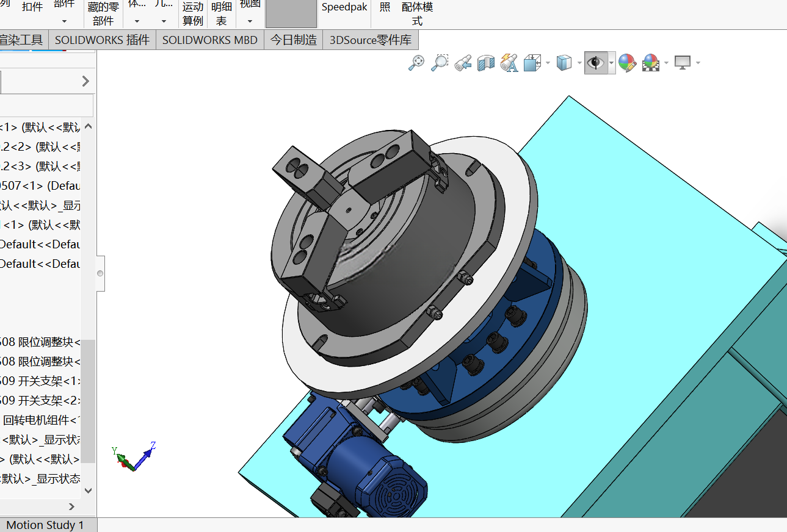Activate the Section View tool
This screenshot has width=787, height=532.
(x=486, y=63)
